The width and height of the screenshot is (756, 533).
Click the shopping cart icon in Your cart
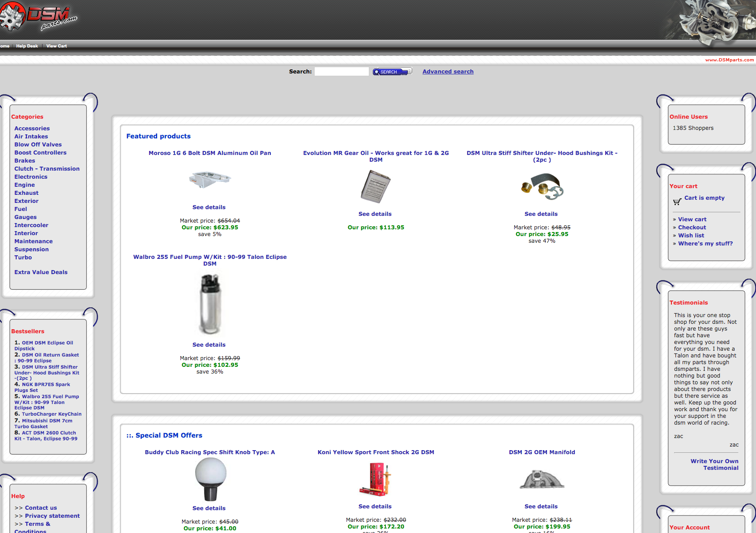click(677, 202)
